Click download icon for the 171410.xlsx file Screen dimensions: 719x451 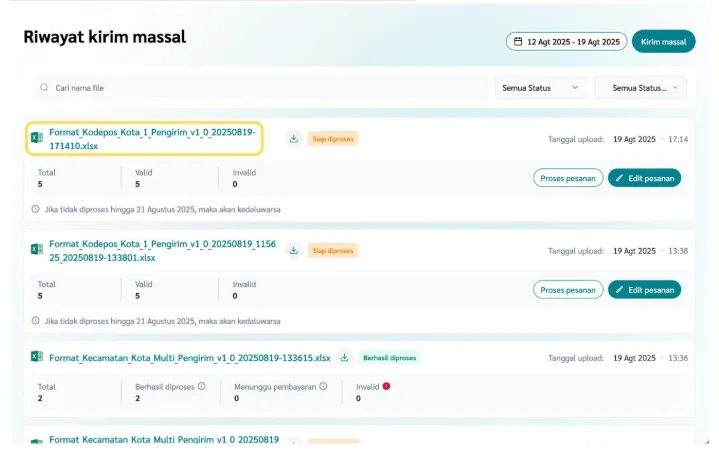coord(293,139)
